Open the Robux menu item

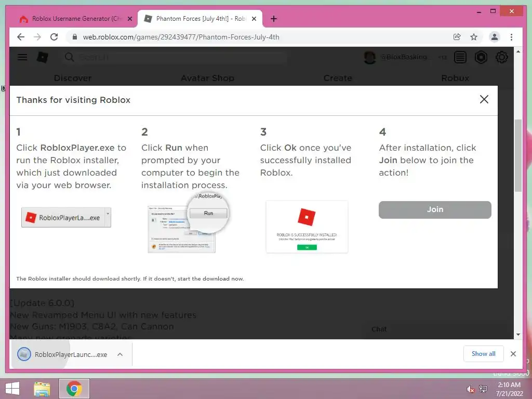click(455, 78)
